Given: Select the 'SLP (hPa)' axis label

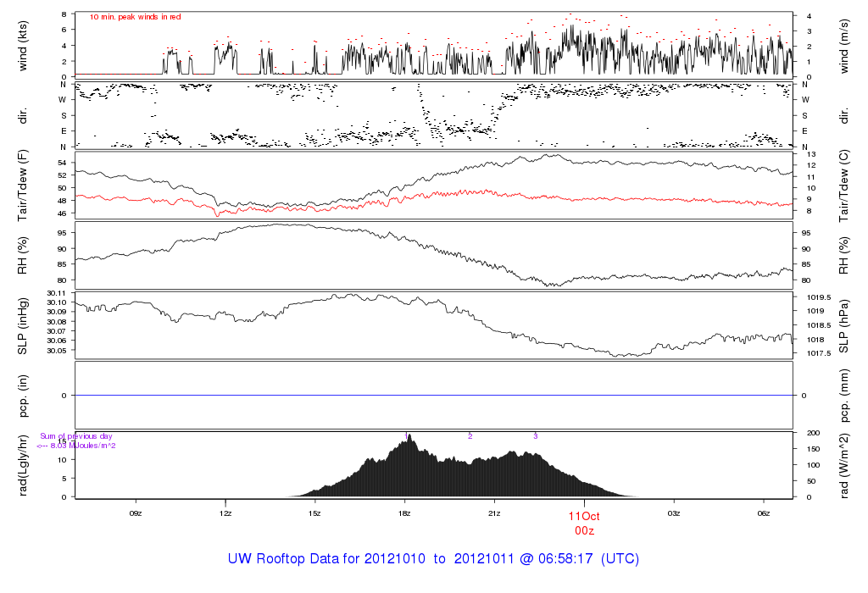Looking at the screenshot, I should coord(843,326).
